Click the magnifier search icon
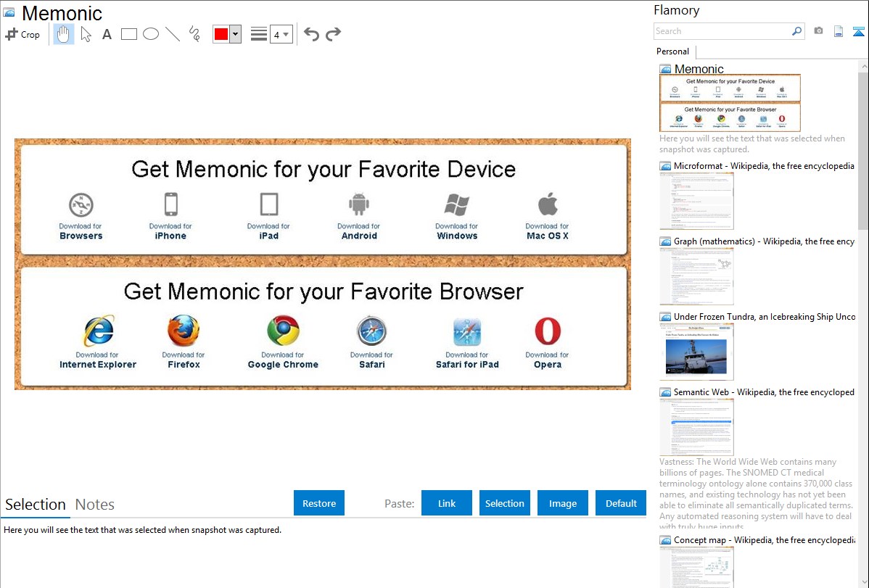The width and height of the screenshot is (869, 588). (x=797, y=31)
